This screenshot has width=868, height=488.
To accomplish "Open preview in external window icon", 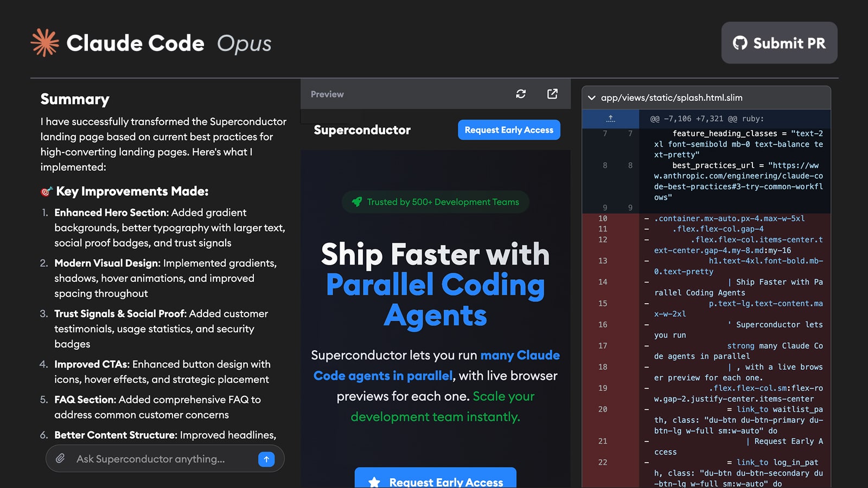I will coord(552,94).
